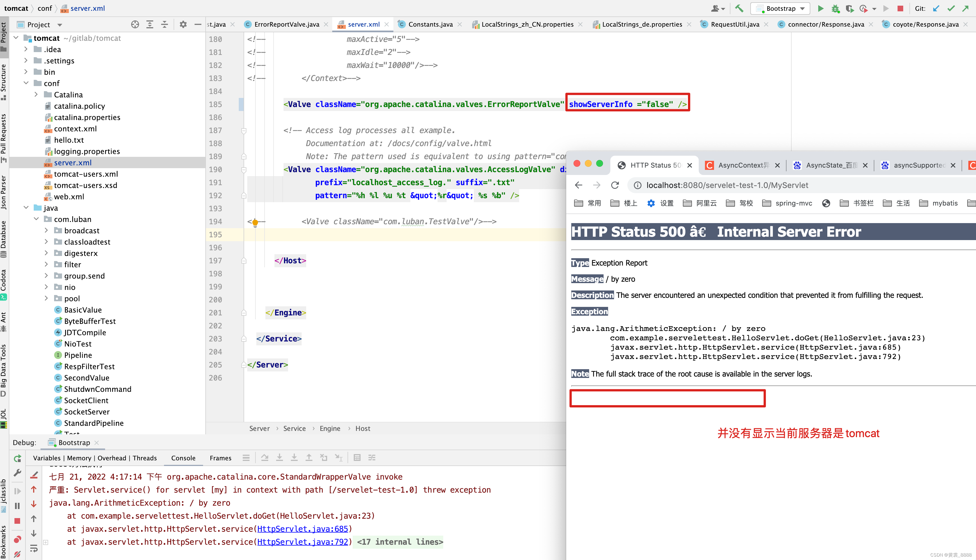This screenshot has width=976, height=560.
Task: Open spring-mvc bookmark folder in browser
Action: [787, 203]
